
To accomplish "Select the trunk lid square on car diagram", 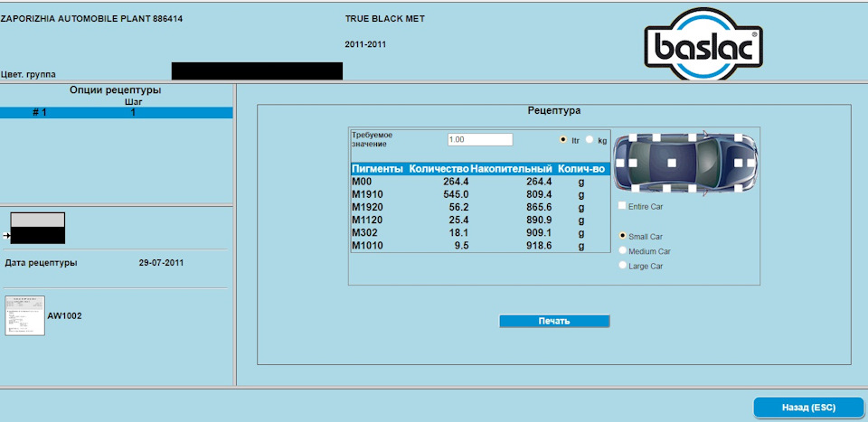I will point(633,164).
